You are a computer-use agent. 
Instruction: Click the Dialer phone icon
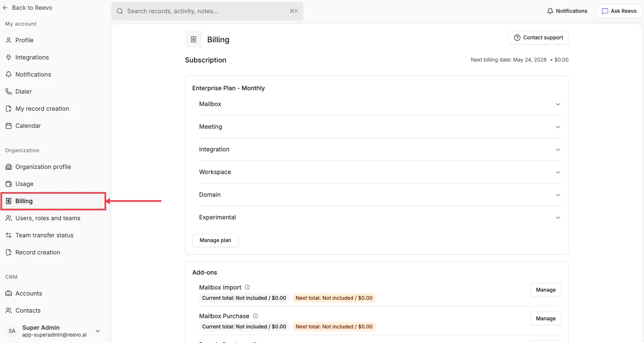click(9, 92)
